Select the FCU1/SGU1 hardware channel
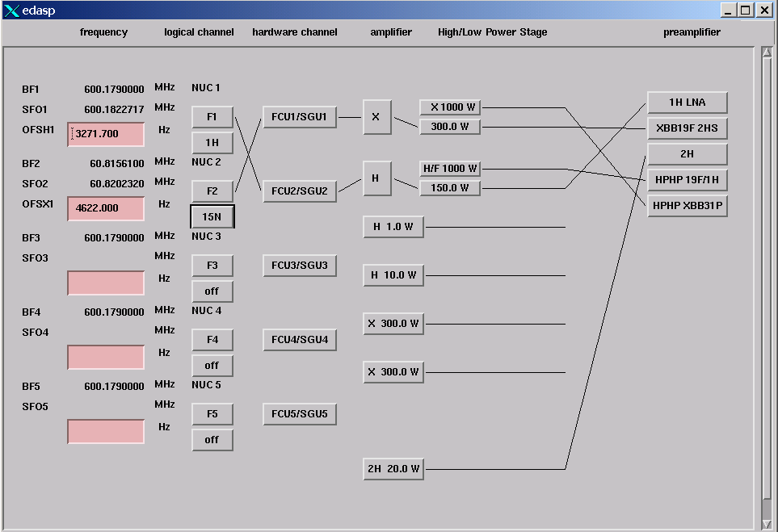The width and height of the screenshot is (778, 532). [x=299, y=117]
